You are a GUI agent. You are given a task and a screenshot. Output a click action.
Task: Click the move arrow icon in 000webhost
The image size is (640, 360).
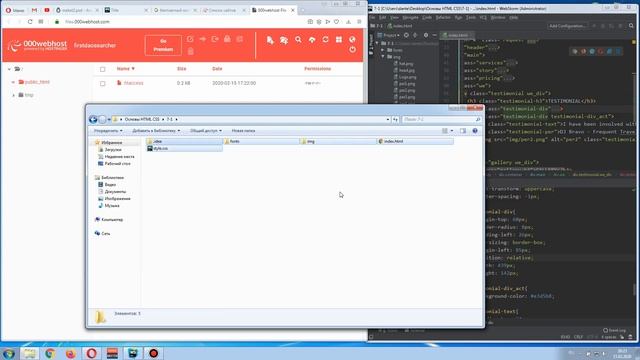[x=203, y=39]
